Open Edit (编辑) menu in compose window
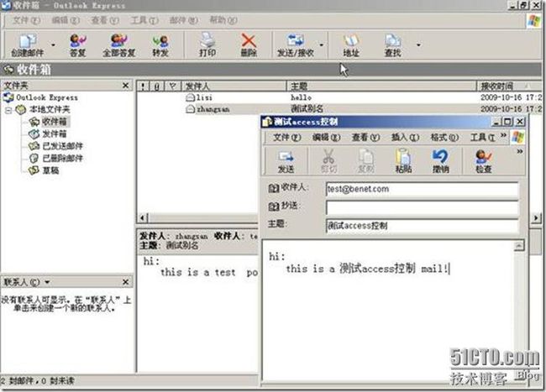 coord(326,138)
